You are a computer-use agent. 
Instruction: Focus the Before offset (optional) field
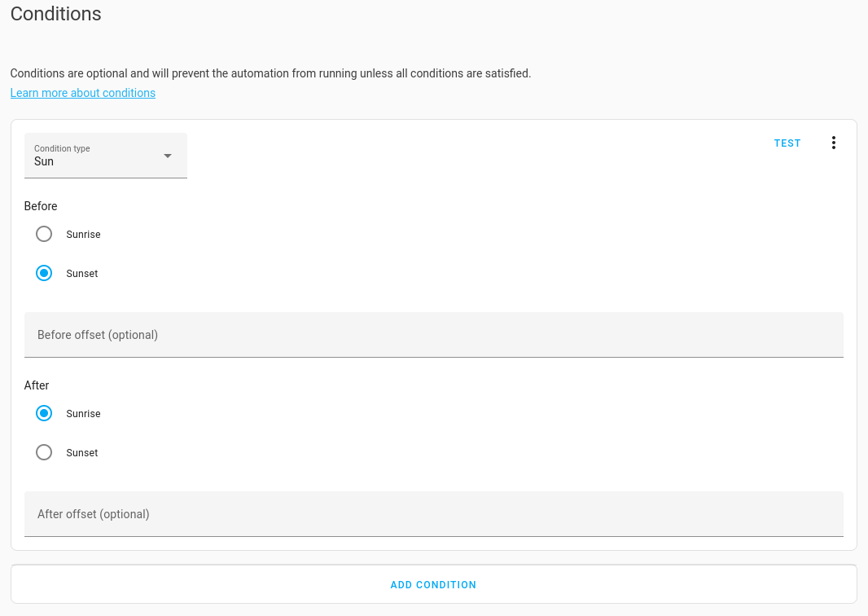tap(433, 335)
